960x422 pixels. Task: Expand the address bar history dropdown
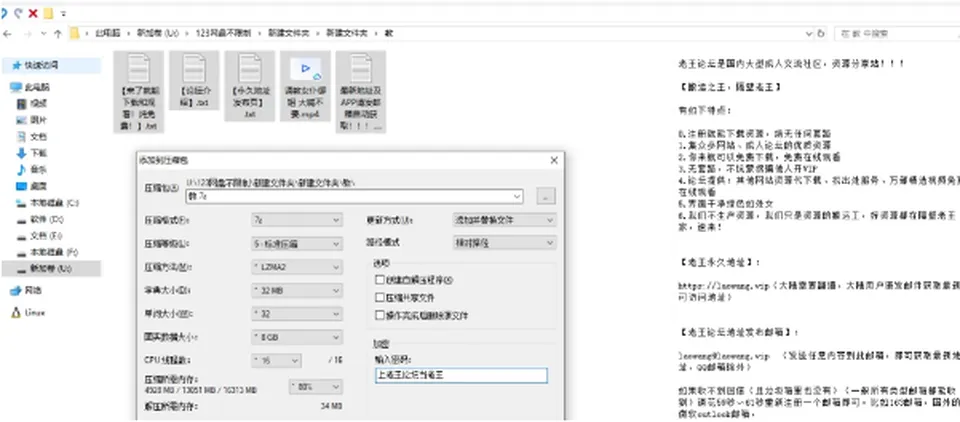click(x=809, y=34)
